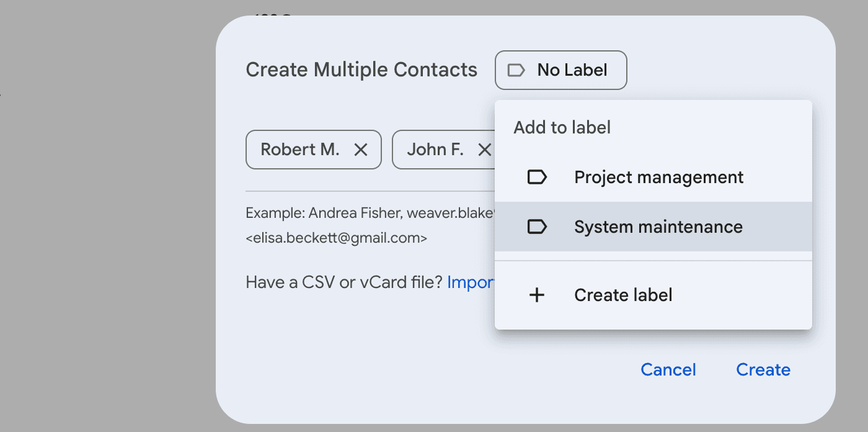868x432 pixels.
Task: Cancel creating multiple contacts
Action: 668,369
